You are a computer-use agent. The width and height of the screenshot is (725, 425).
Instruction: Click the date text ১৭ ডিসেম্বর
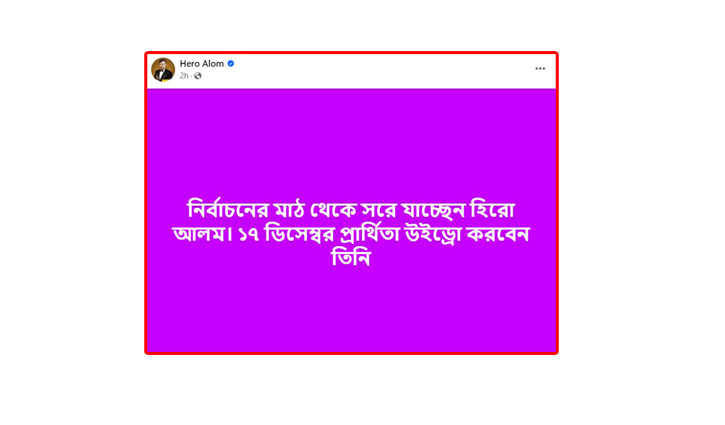click(x=286, y=234)
